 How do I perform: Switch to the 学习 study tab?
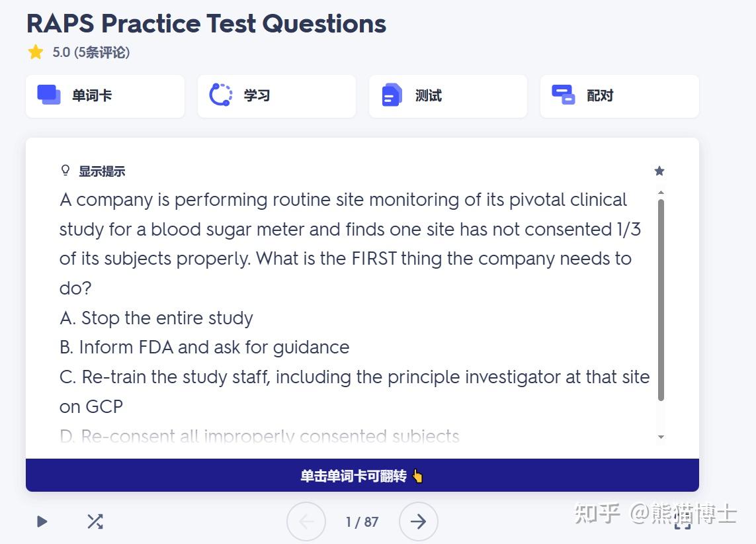(x=276, y=95)
